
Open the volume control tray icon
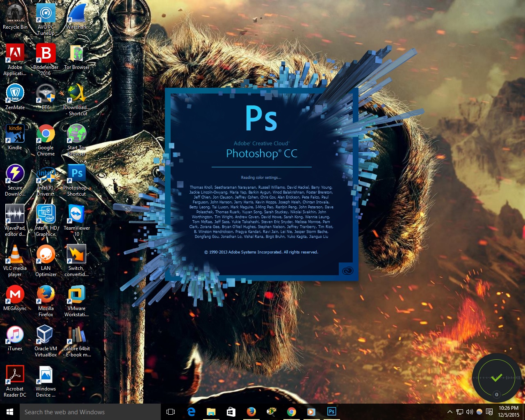[x=470, y=412]
